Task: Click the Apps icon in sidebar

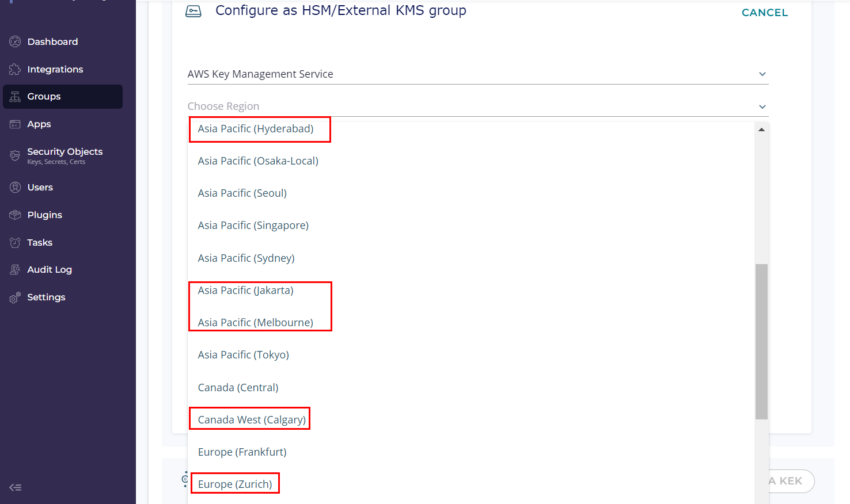Action: pyautogui.click(x=15, y=124)
